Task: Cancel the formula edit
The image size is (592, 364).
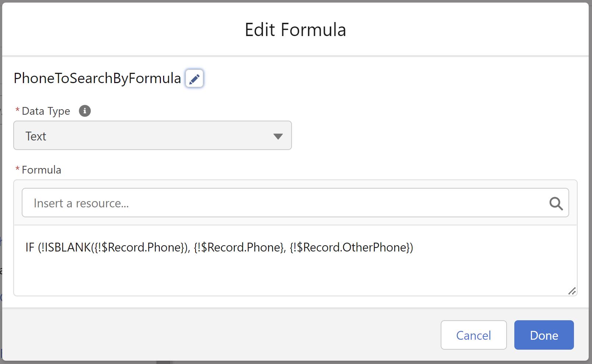Action: pyautogui.click(x=473, y=335)
